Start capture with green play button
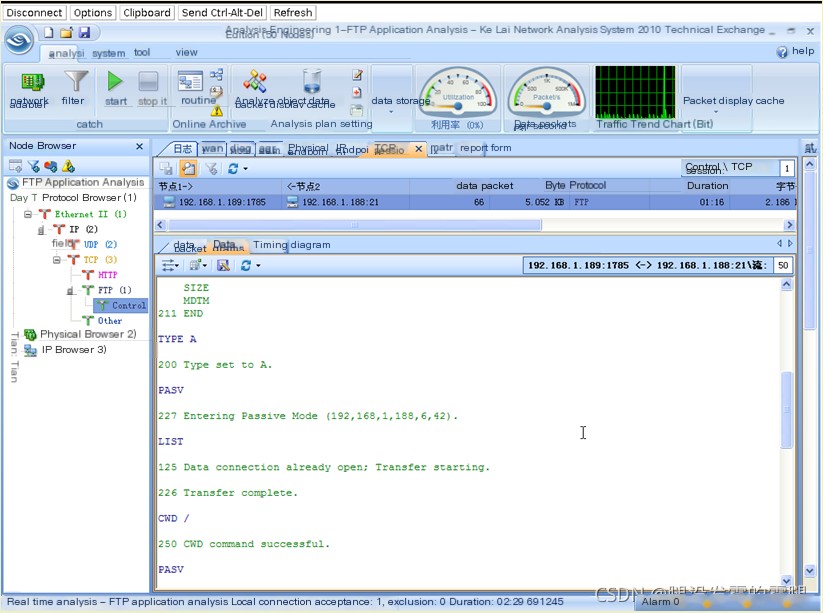823x613 pixels. 115,81
